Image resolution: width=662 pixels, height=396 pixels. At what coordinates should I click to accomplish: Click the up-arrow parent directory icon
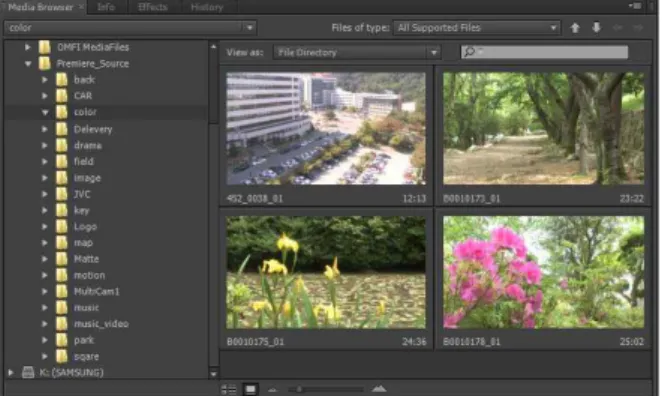click(575, 28)
